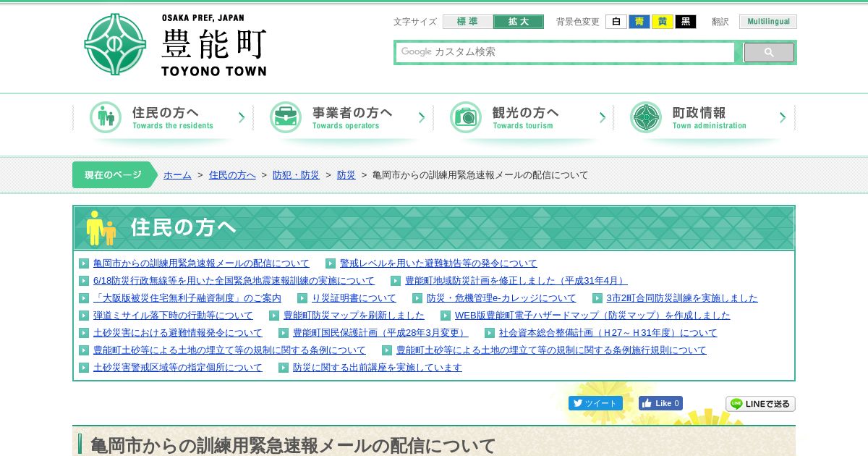Screen dimensions: 868x456
Task: Focus the Google カスタム検索 field
Action: pyautogui.click(x=566, y=52)
